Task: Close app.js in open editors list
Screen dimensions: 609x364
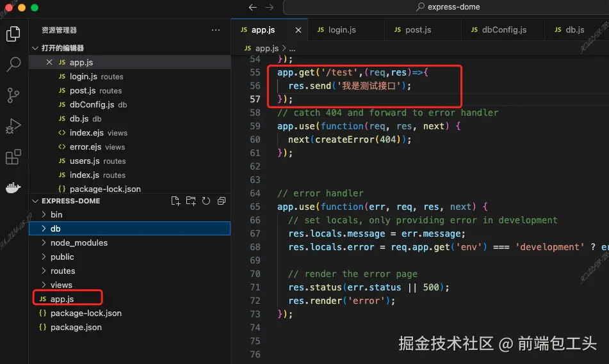Action: [x=49, y=62]
